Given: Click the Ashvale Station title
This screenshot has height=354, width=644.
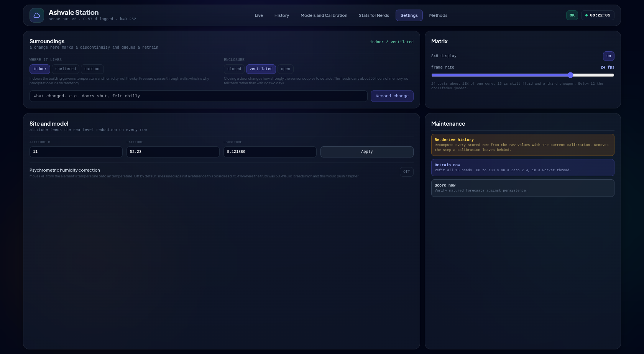Looking at the screenshot, I should (74, 13).
